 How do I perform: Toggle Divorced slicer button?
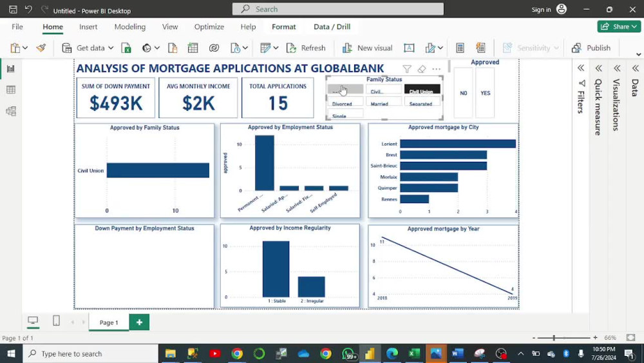click(x=345, y=102)
